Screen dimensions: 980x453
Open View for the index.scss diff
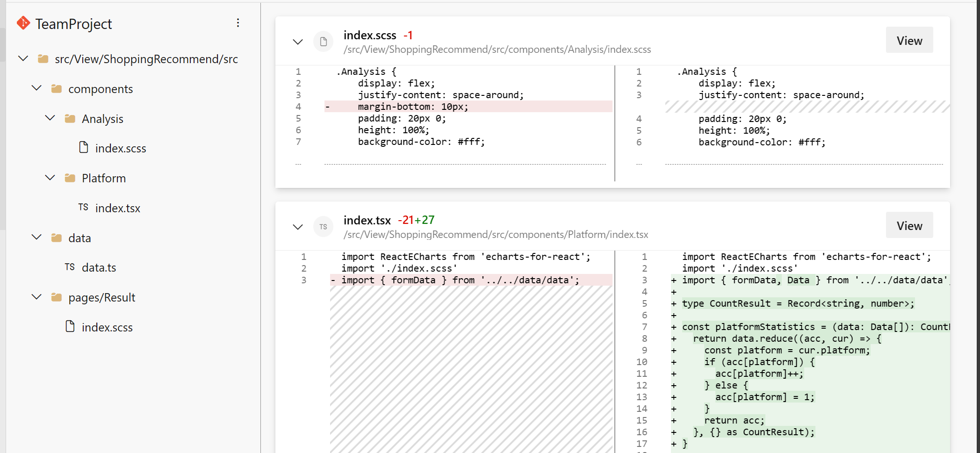point(909,40)
